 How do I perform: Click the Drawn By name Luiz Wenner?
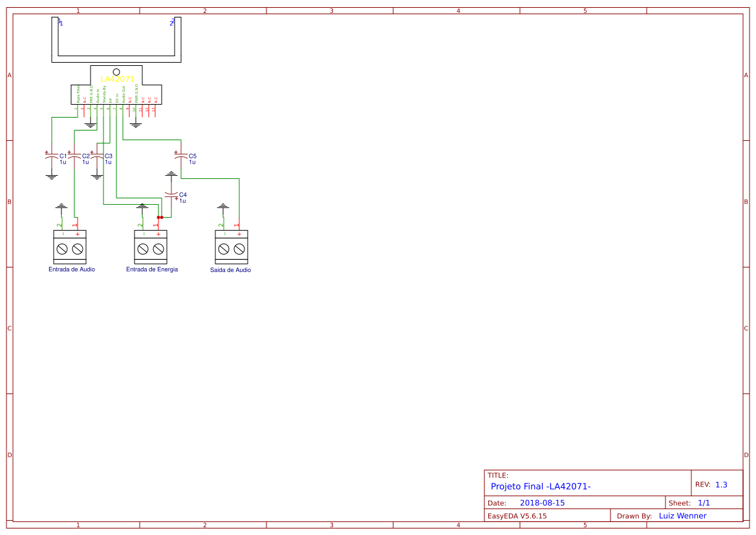pos(682,516)
